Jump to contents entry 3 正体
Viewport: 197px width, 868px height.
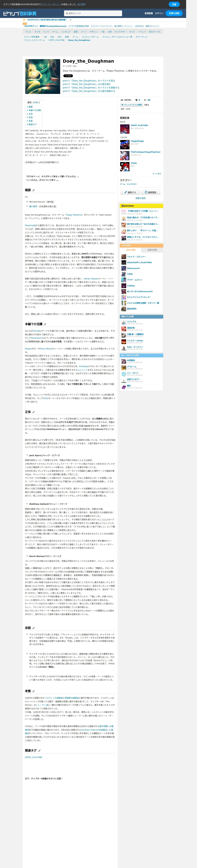coord(30,114)
